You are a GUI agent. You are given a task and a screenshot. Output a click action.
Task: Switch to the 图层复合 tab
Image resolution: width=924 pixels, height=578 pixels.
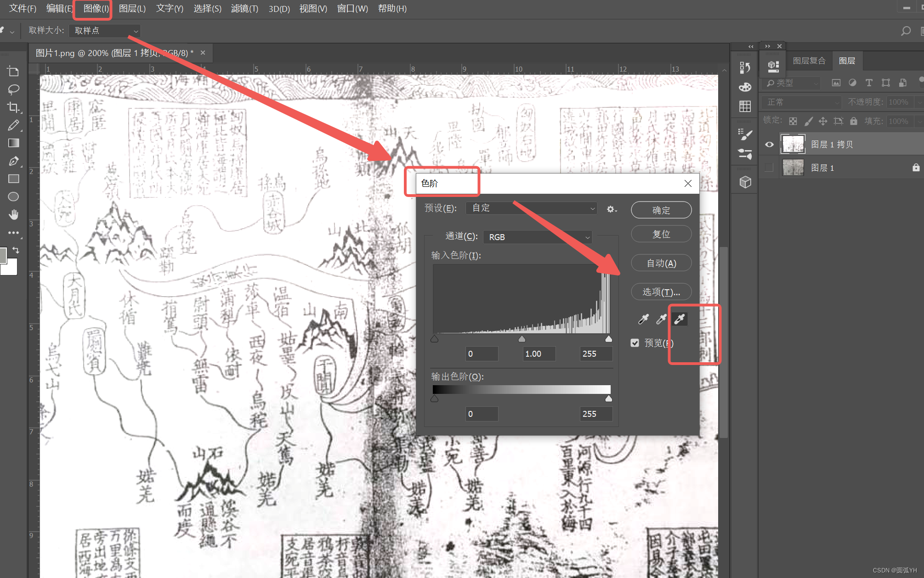point(809,61)
